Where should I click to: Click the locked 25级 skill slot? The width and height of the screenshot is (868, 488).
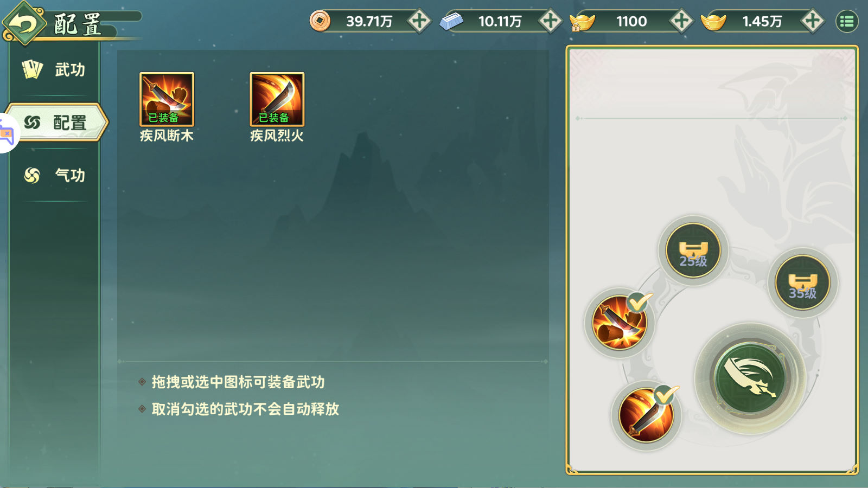click(693, 251)
